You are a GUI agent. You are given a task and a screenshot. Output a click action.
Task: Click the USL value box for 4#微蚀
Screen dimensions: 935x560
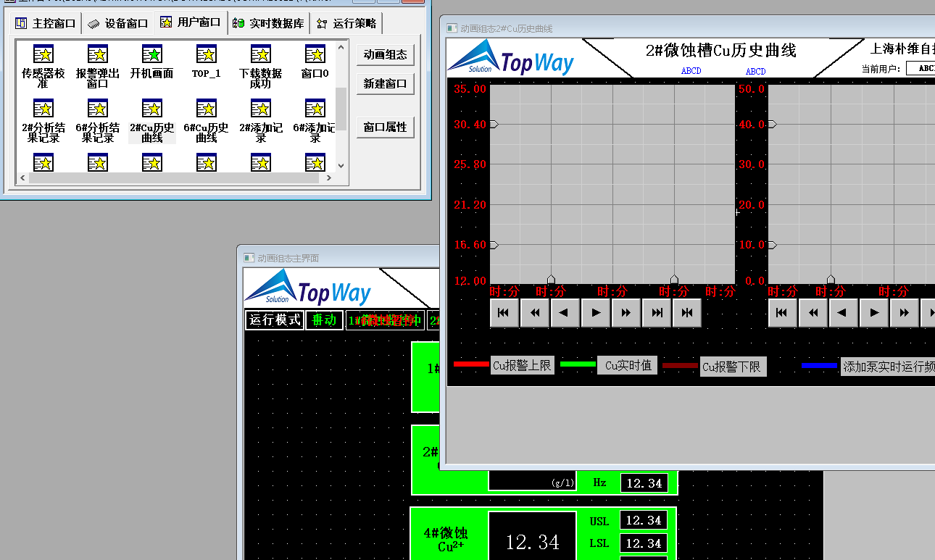644,521
